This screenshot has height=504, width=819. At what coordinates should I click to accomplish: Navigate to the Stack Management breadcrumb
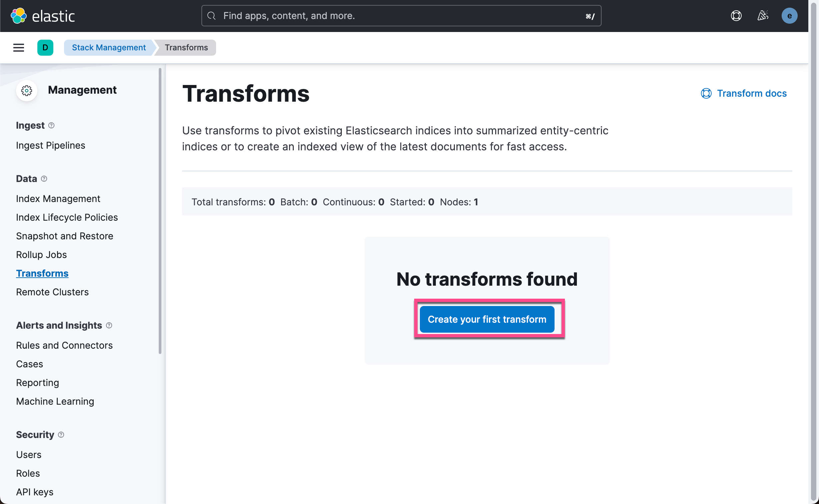coord(109,47)
